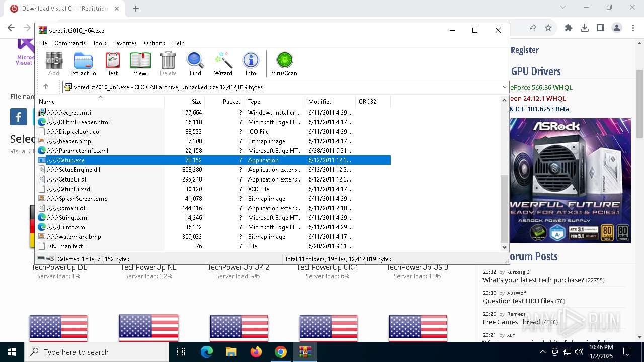Run the VirusScan toolbar icon
This screenshot has height=362, width=644.
(x=284, y=64)
